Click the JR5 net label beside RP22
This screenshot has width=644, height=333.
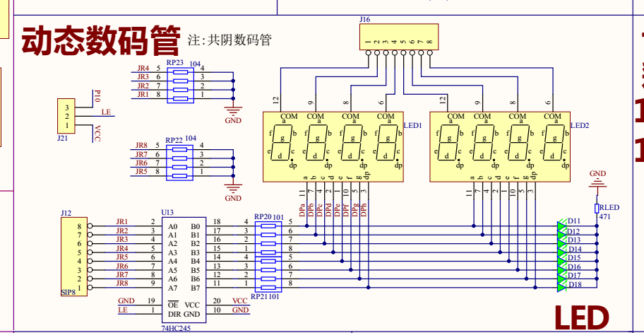pyautogui.click(x=142, y=172)
